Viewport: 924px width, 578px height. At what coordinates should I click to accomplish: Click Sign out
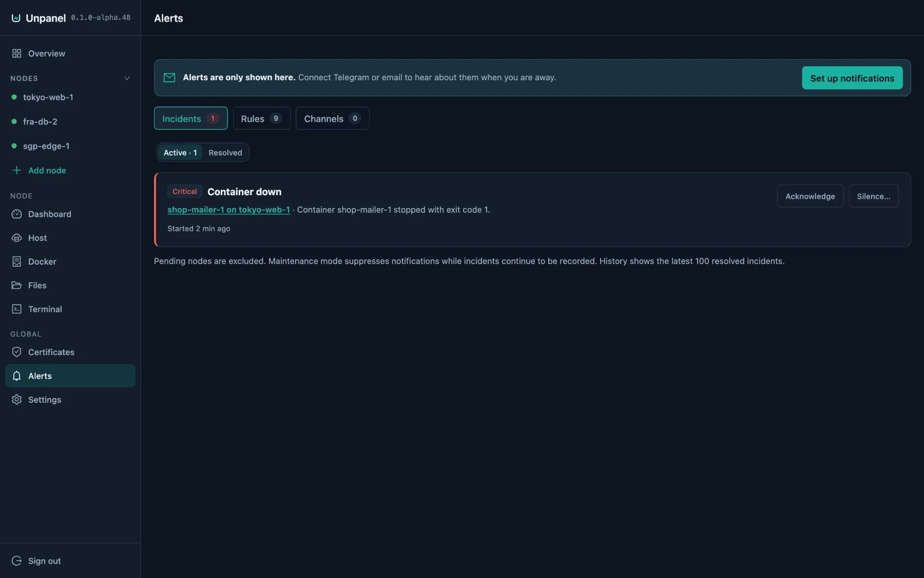point(70,561)
